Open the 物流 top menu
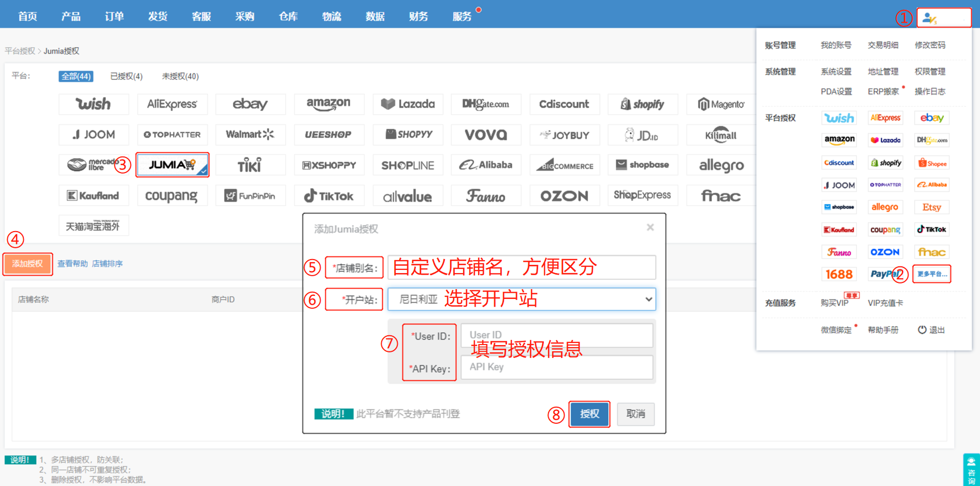Viewport: 980px width, 486px height. [x=332, y=16]
